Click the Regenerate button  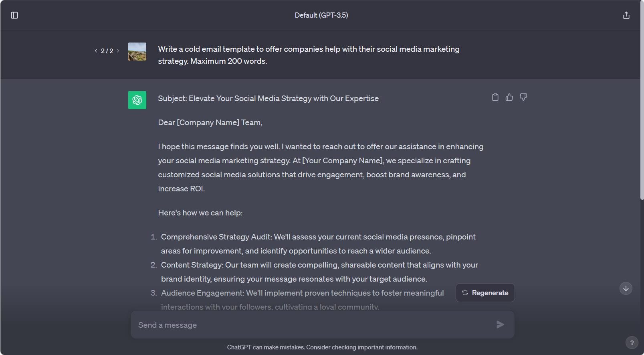tap(485, 292)
